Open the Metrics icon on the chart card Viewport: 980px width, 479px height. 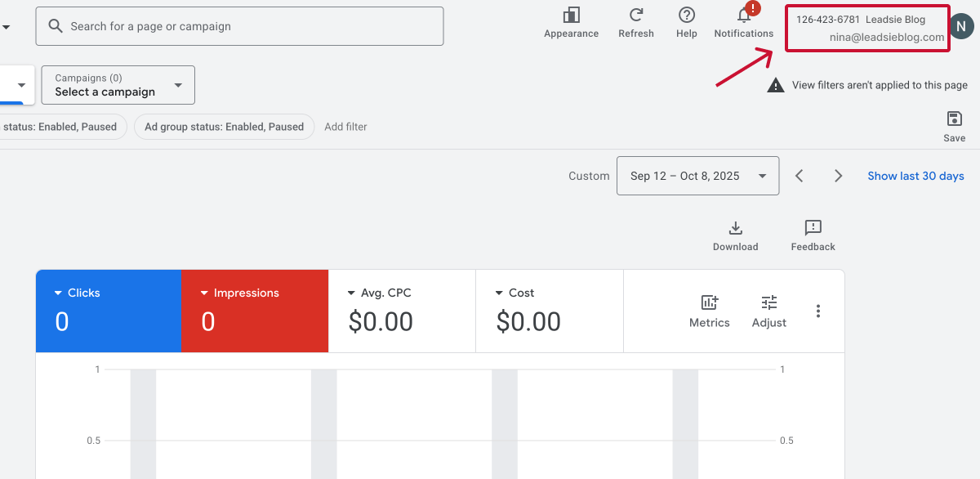(709, 301)
